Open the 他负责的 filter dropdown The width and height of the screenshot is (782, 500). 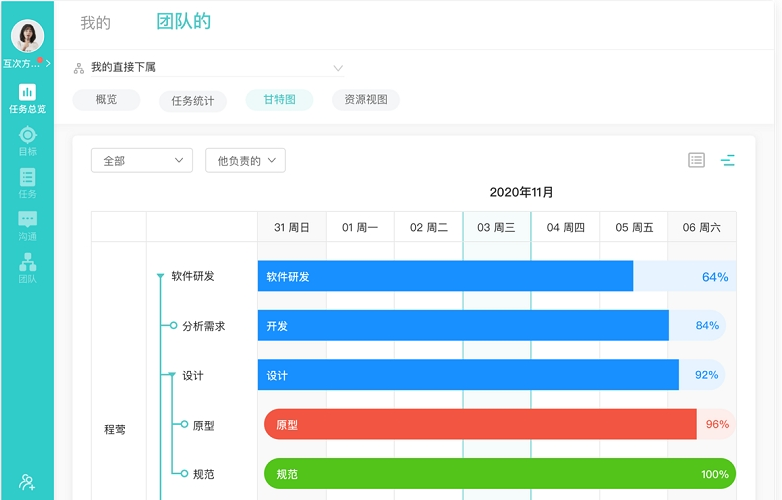tap(245, 160)
